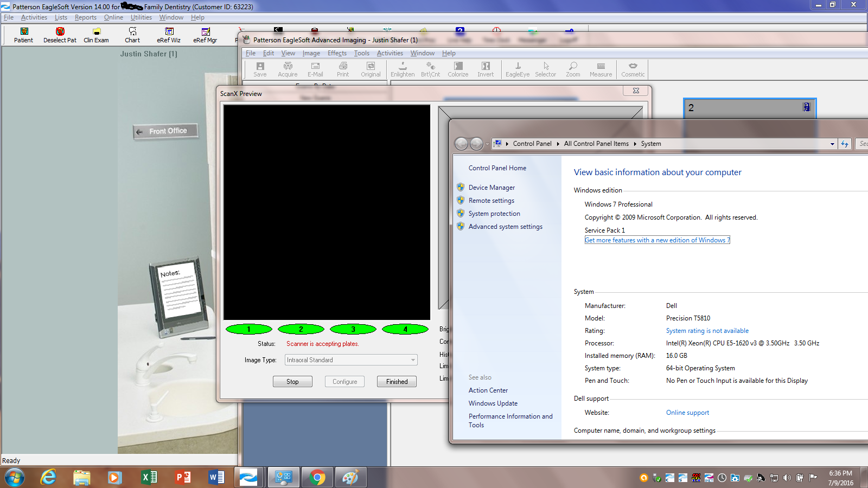Open the Effects menu in Advanced Imaging
Screen dimensions: 868x488
click(x=337, y=53)
